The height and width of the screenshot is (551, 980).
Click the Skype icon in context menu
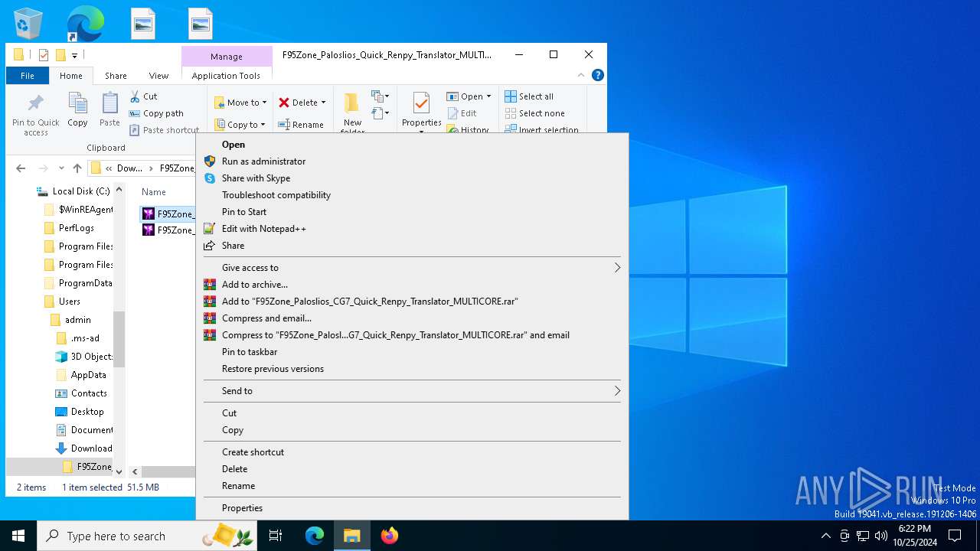point(210,178)
